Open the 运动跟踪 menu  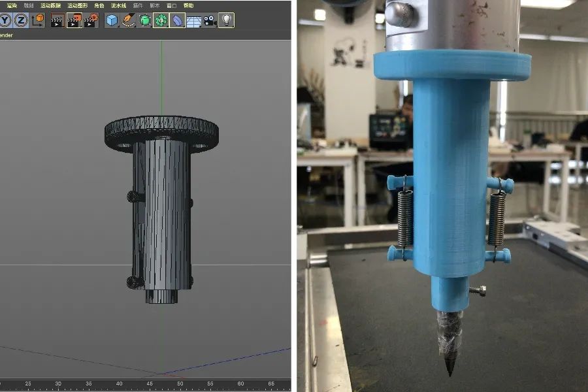[x=50, y=5]
